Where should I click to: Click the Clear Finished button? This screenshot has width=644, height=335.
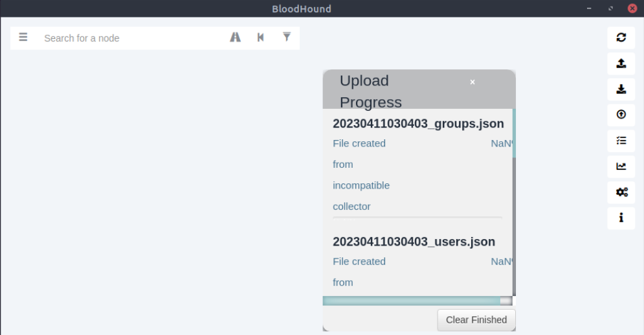476,320
